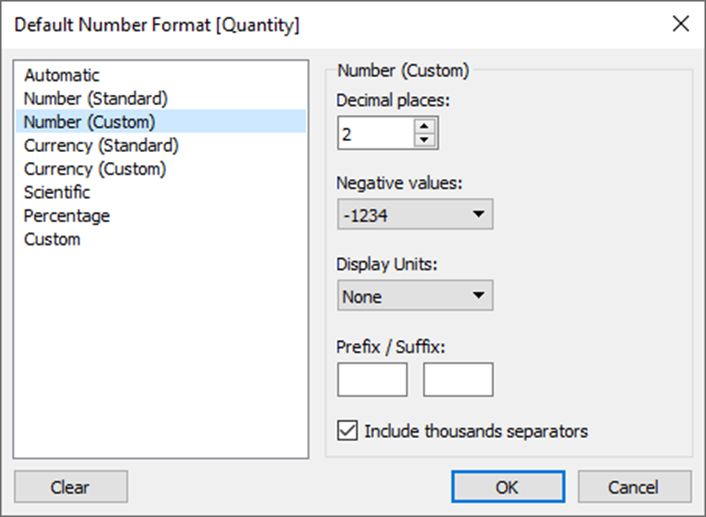Screen dimensions: 706x517
Task: Open the Negative values dropdown
Action: 415,214
